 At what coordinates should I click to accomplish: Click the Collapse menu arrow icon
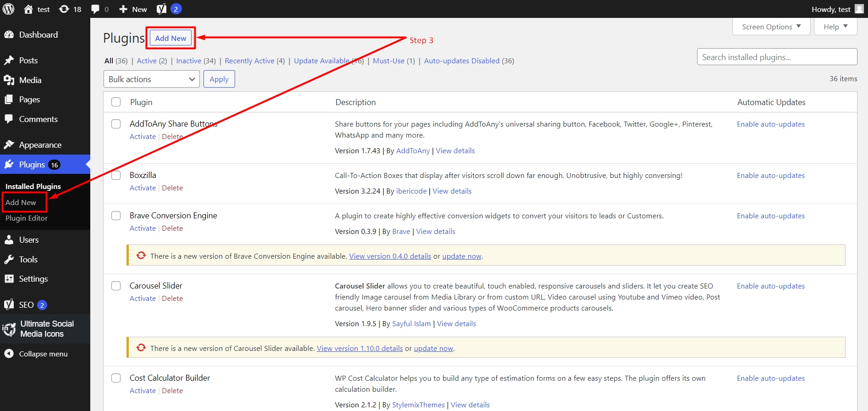tap(9, 354)
